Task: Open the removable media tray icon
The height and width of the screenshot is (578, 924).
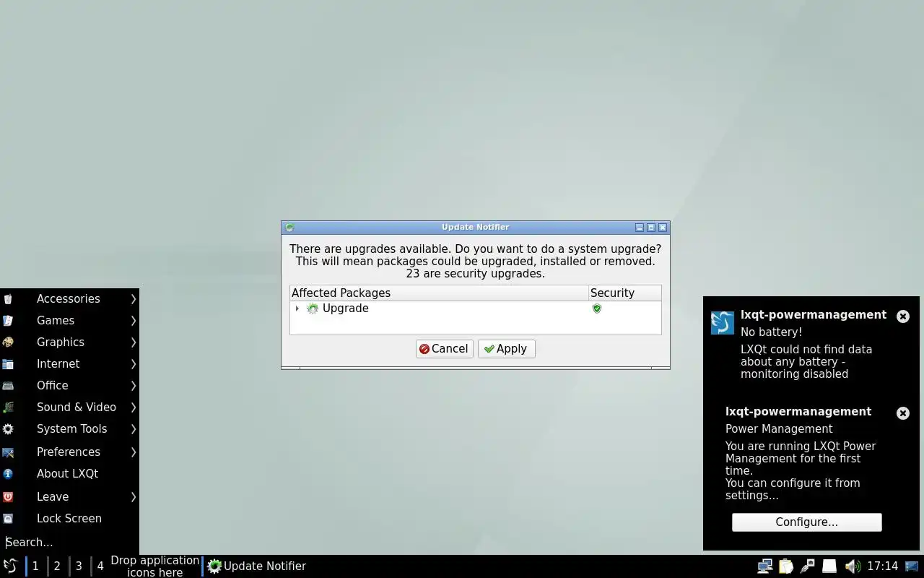Action: click(x=829, y=566)
